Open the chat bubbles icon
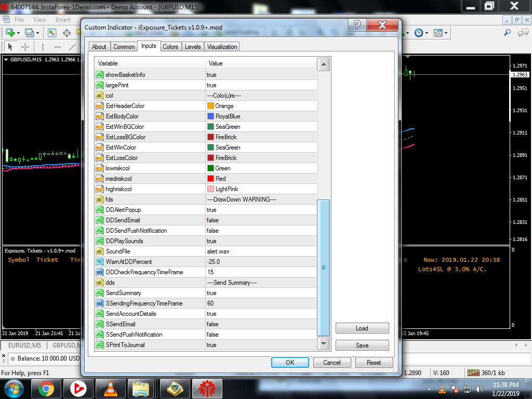Image resolution: width=532 pixels, height=399 pixels. point(523,33)
